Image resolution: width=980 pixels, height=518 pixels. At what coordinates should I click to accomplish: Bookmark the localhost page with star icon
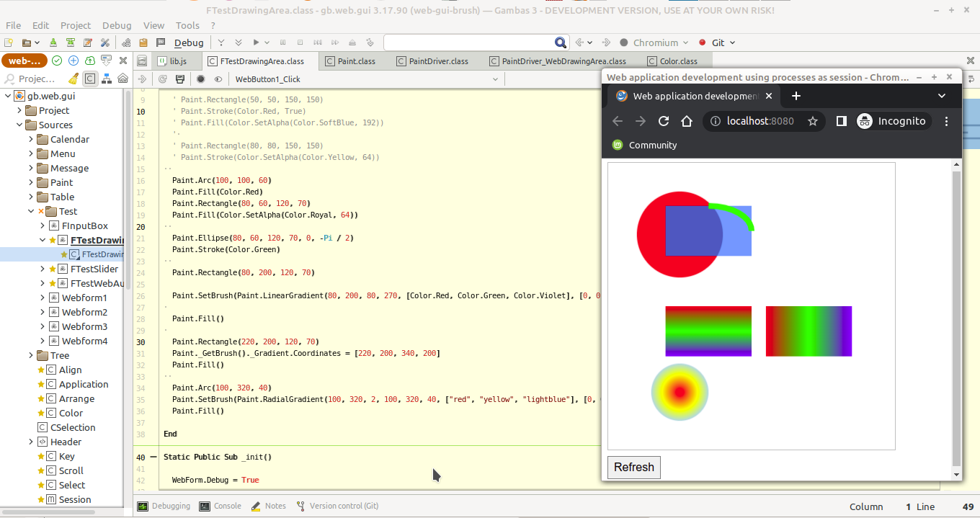click(813, 121)
